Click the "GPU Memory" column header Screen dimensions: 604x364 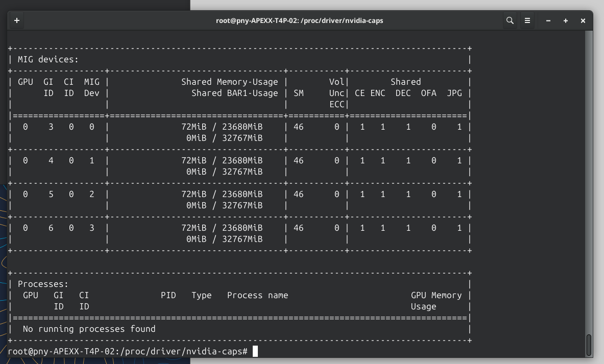point(436,295)
